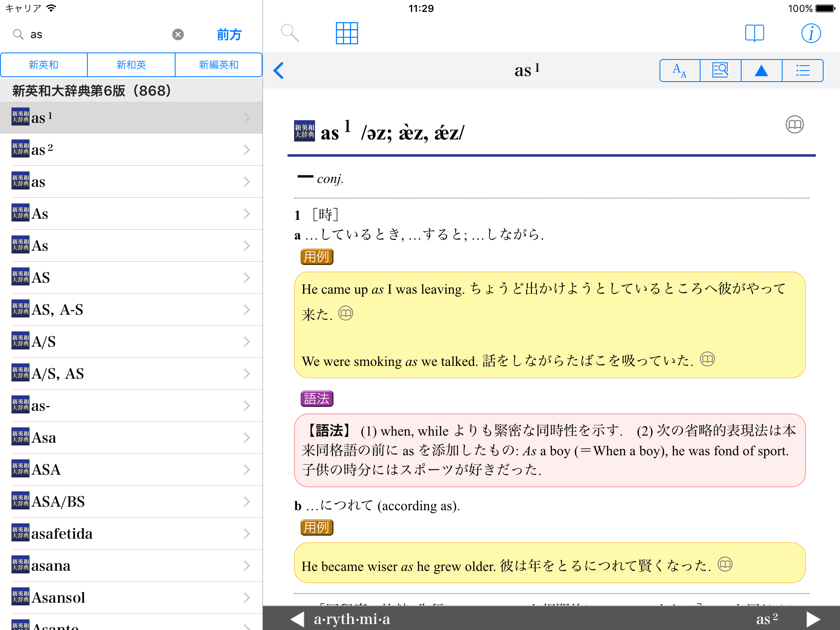
Task: Tap the magnifier search icon in the toolbar
Action: 290,33
